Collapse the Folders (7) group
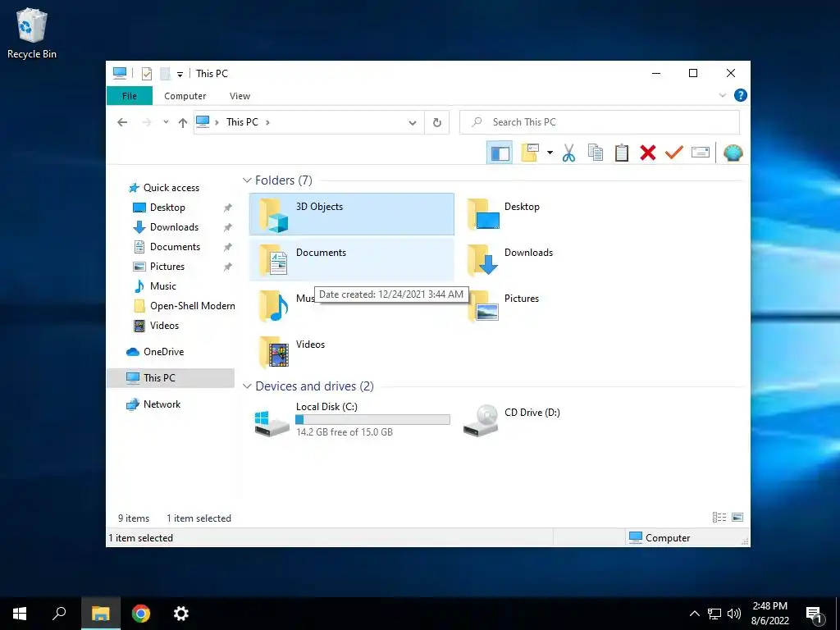840x630 pixels. (x=247, y=180)
